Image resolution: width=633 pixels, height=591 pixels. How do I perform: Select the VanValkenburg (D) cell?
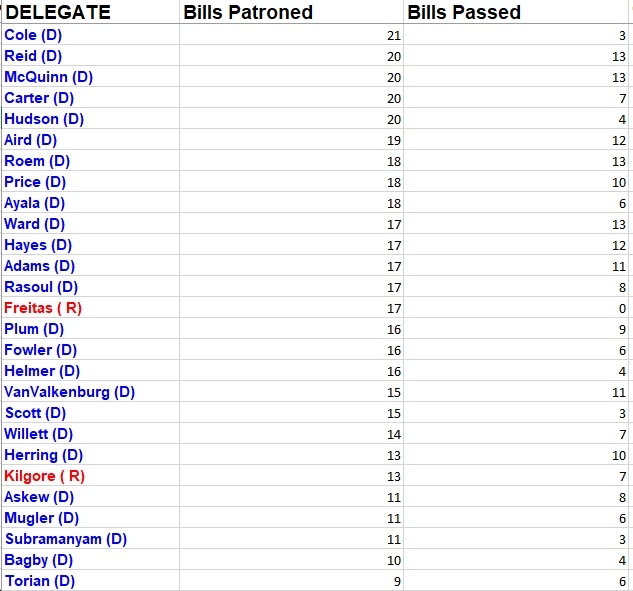[x=90, y=391]
